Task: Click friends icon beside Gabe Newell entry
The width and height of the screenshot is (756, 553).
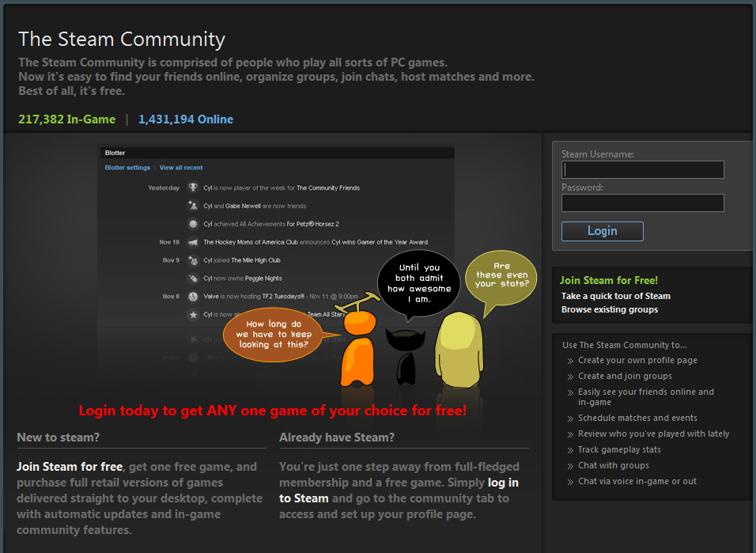Action: pyautogui.click(x=193, y=206)
